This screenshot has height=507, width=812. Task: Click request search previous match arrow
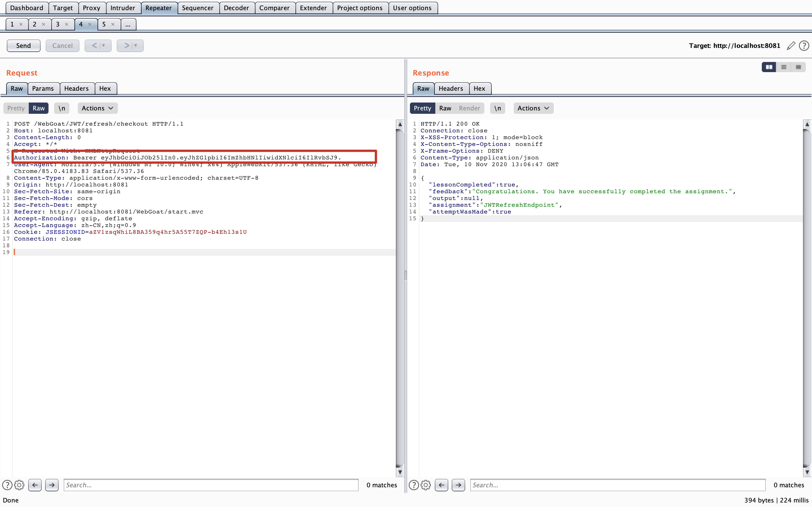pyautogui.click(x=35, y=485)
